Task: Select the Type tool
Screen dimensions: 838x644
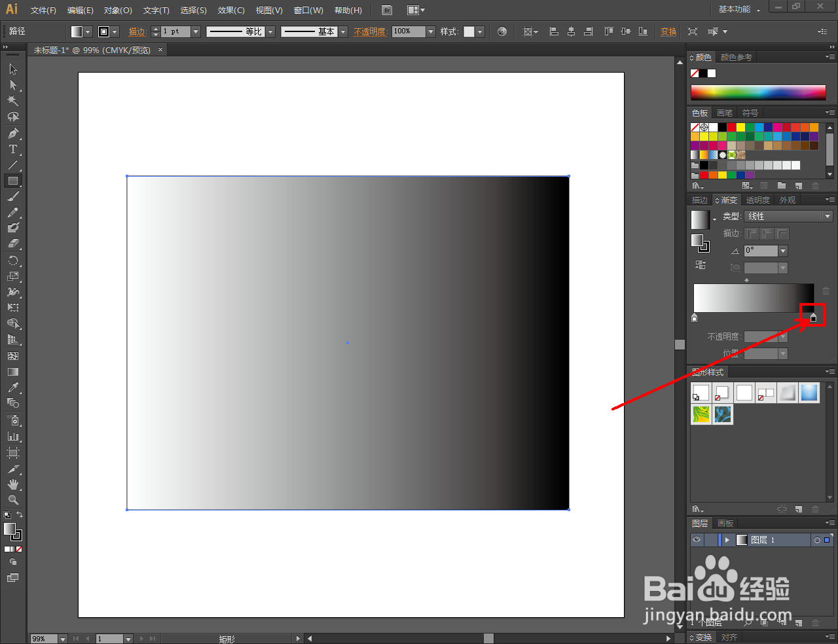Action: (x=12, y=149)
